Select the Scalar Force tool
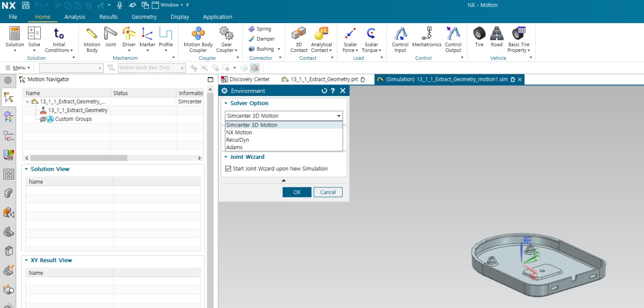644x308 pixels. [350, 34]
